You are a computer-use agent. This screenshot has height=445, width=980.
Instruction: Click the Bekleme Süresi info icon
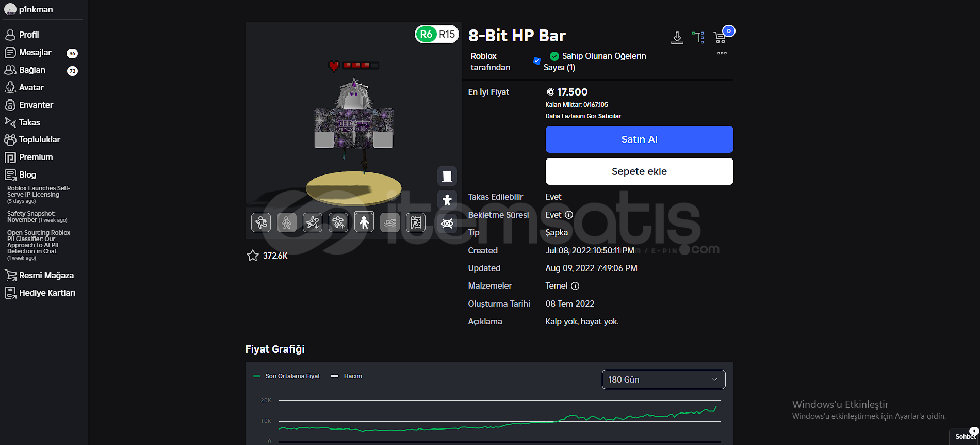pos(569,215)
